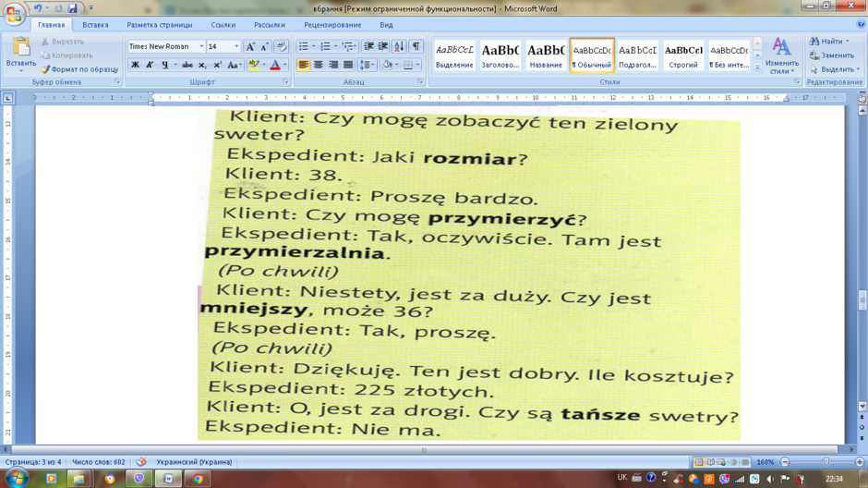Apply subscript formatting (x₂)
868x488 pixels.
click(202, 65)
